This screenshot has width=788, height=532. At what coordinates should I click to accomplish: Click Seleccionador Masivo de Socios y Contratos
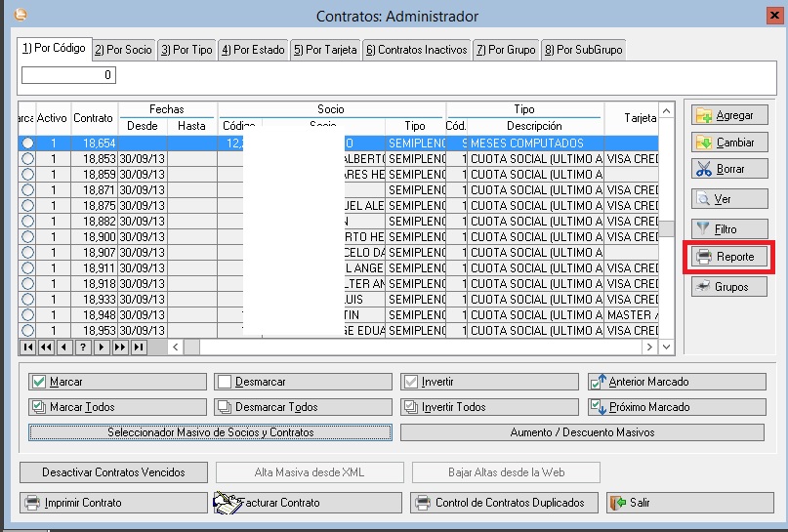coord(210,432)
